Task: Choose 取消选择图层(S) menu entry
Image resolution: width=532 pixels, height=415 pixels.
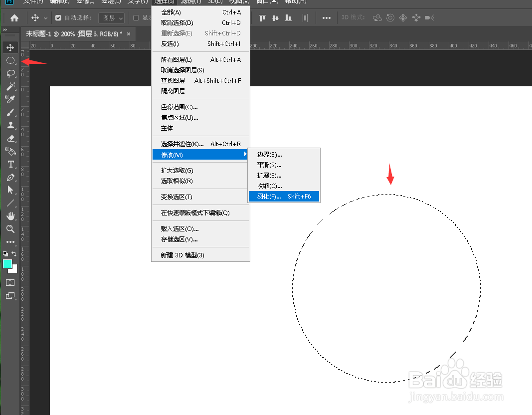Action: 200,70
